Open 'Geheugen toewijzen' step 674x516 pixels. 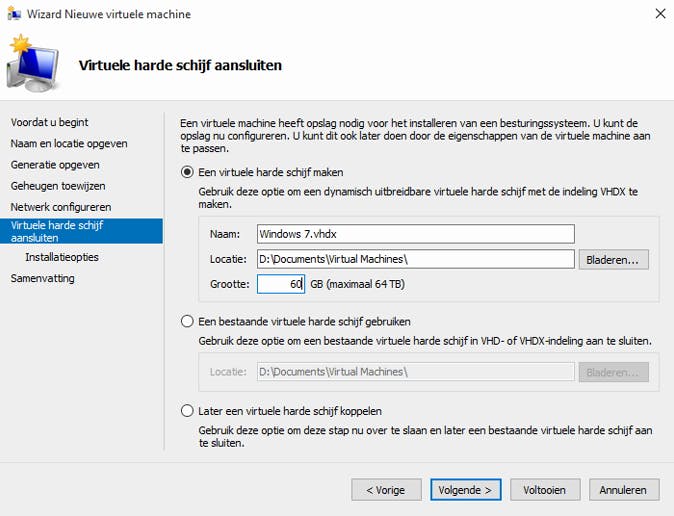tap(57, 185)
